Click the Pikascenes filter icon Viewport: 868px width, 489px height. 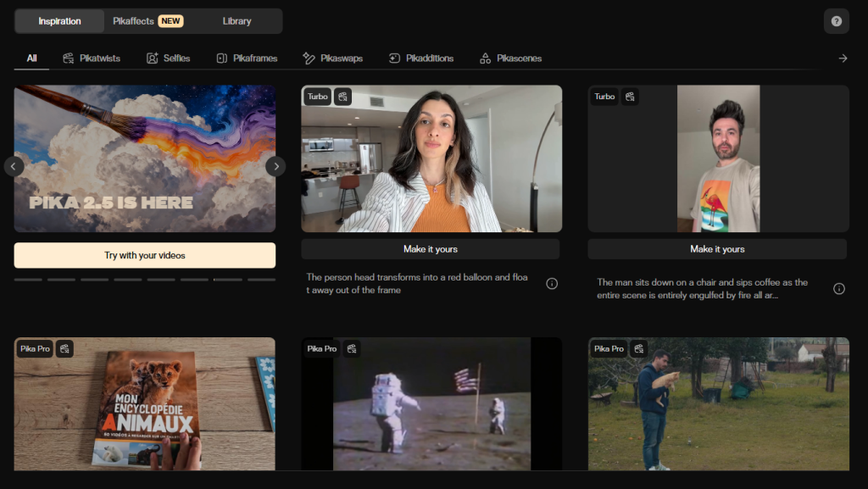click(484, 58)
